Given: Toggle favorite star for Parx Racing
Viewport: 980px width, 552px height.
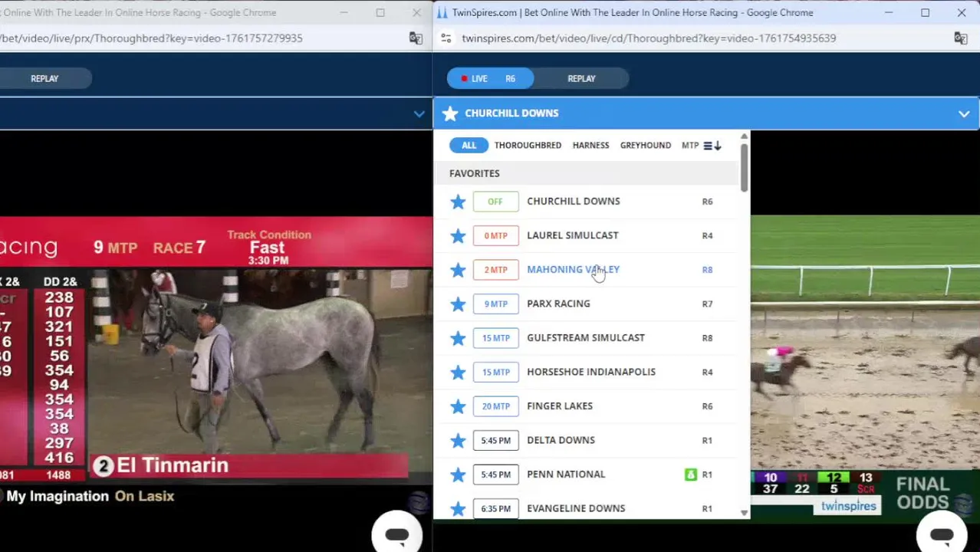Looking at the screenshot, I should [458, 304].
